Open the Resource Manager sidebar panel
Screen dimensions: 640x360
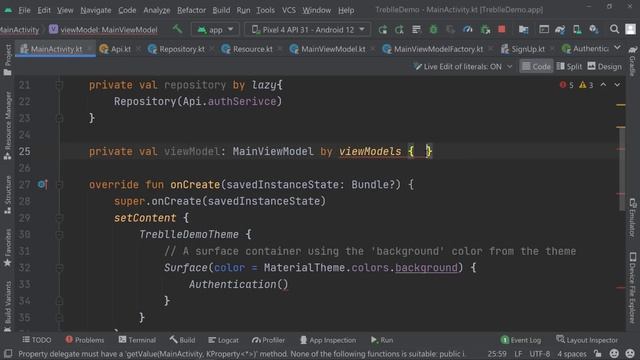click(8, 125)
